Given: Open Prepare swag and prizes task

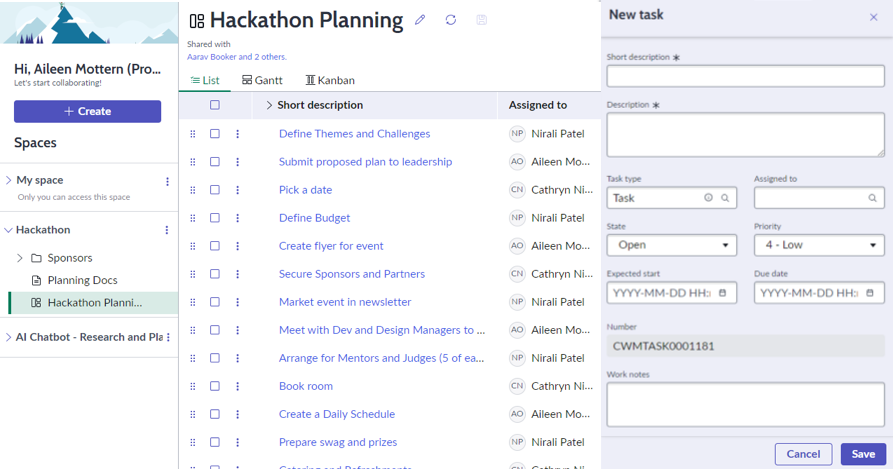Looking at the screenshot, I should point(338,442).
